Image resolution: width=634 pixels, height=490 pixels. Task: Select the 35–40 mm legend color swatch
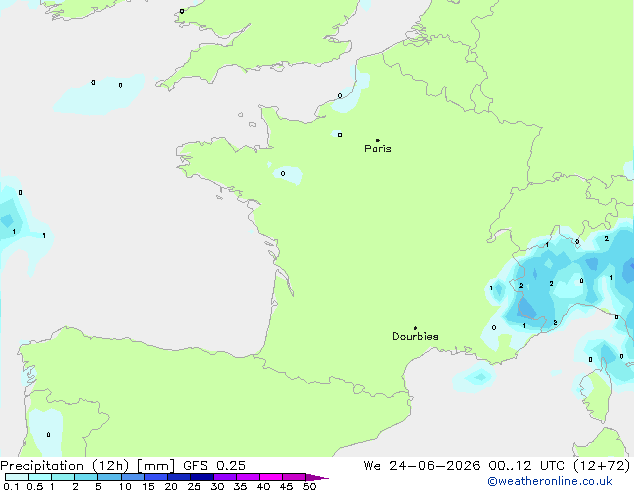[248, 477]
